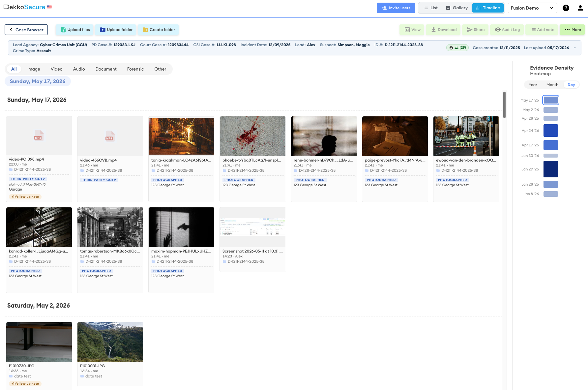Select the Document filter tab

click(x=106, y=69)
